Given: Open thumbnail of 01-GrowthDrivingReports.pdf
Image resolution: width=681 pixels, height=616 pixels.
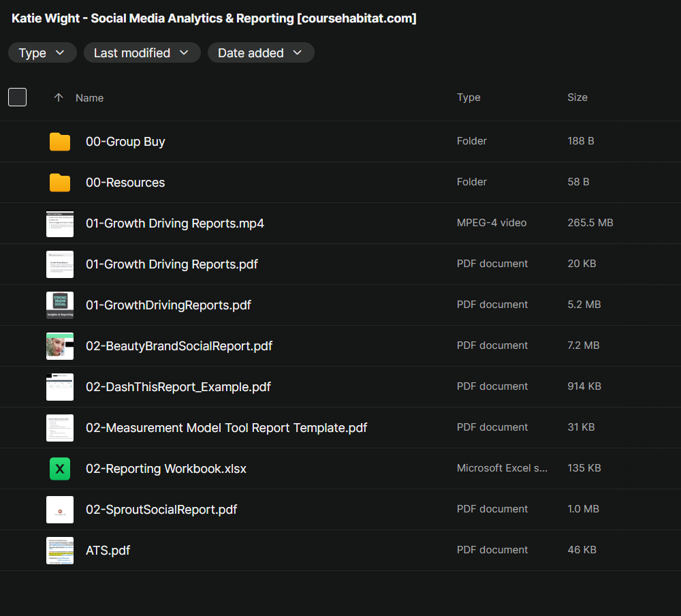Looking at the screenshot, I should 60,305.
